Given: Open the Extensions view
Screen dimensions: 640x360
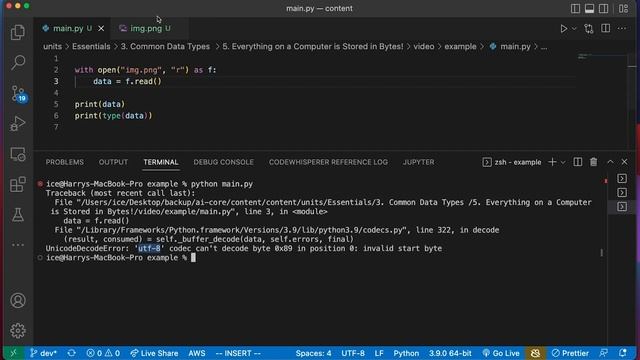Looking at the screenshot, I should click(18, 184).
